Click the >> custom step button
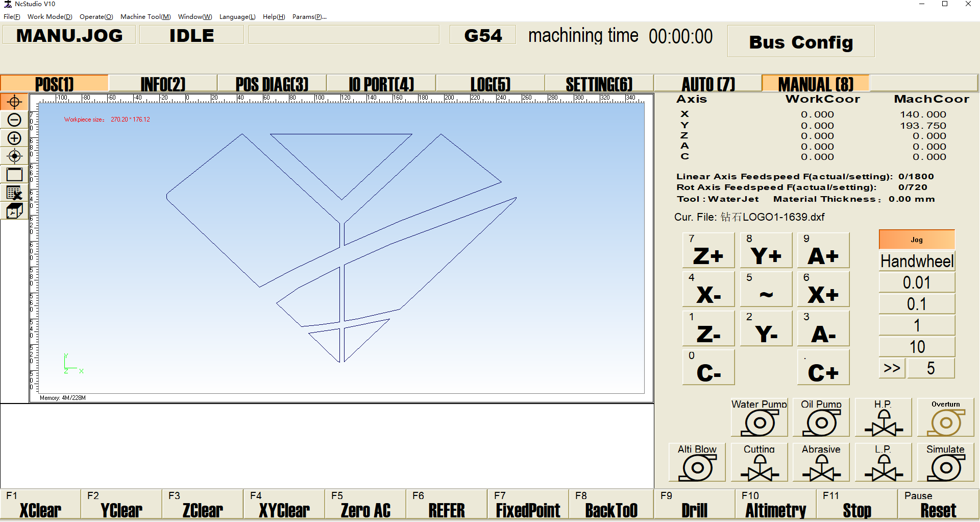 892,368
